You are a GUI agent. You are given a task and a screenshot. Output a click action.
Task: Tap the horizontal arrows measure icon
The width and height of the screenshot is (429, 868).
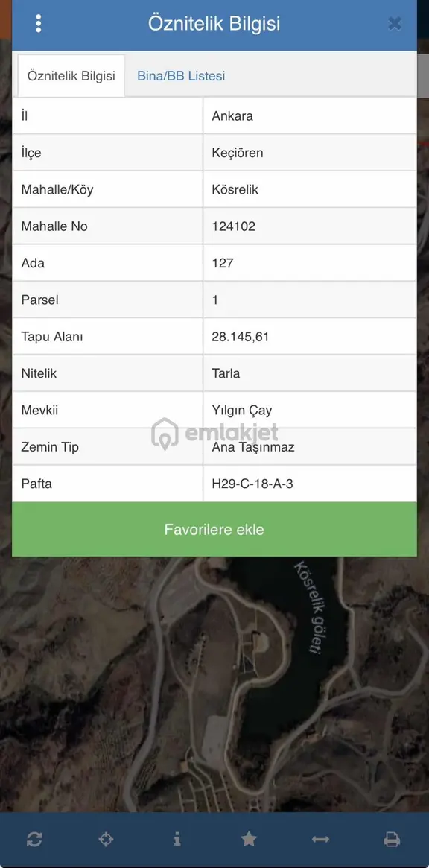pyautogui.click(x=320, y=839)
